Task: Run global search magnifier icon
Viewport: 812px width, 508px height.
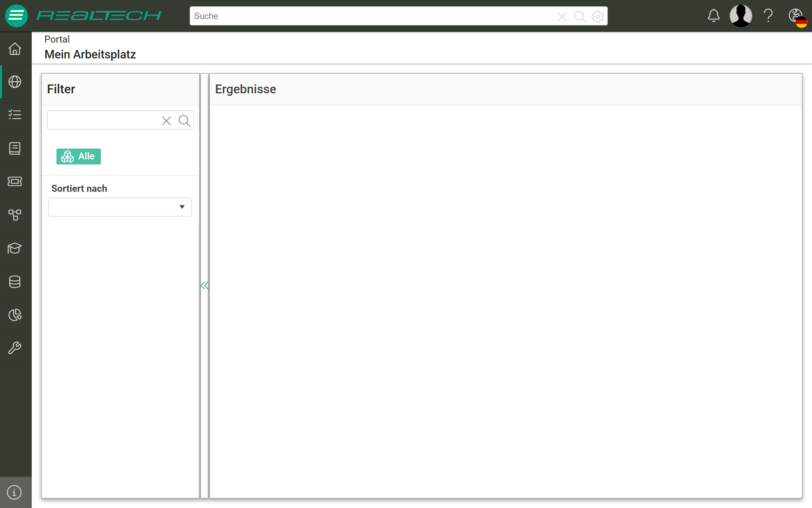Action: coord(580,16)
